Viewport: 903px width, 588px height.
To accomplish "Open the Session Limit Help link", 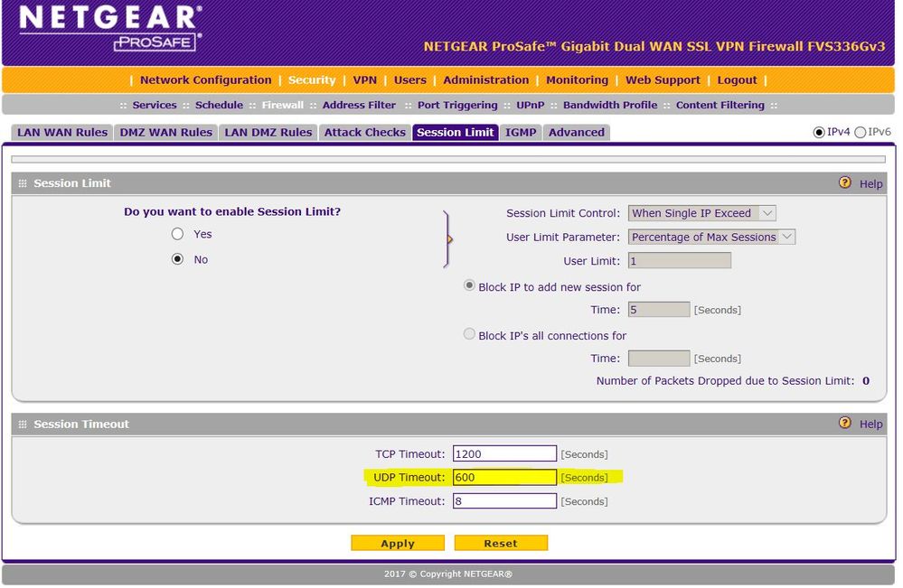I will pyautogui.click(x=870, y=183).
